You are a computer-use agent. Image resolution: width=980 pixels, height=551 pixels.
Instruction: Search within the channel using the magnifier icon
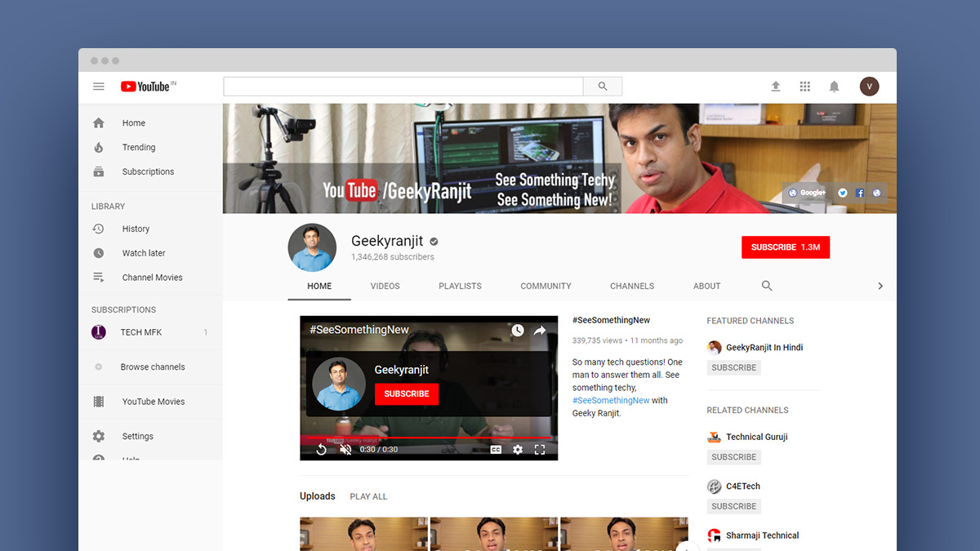coord(767,286)
